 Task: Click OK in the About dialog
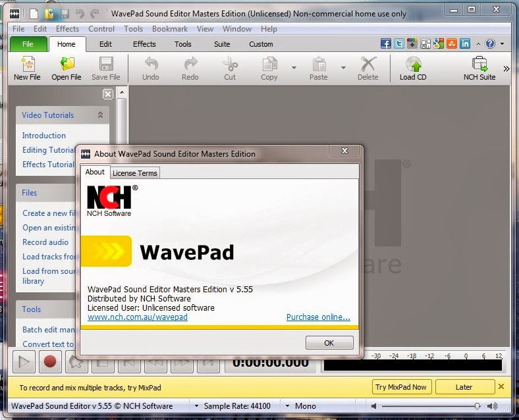point(329,343)
